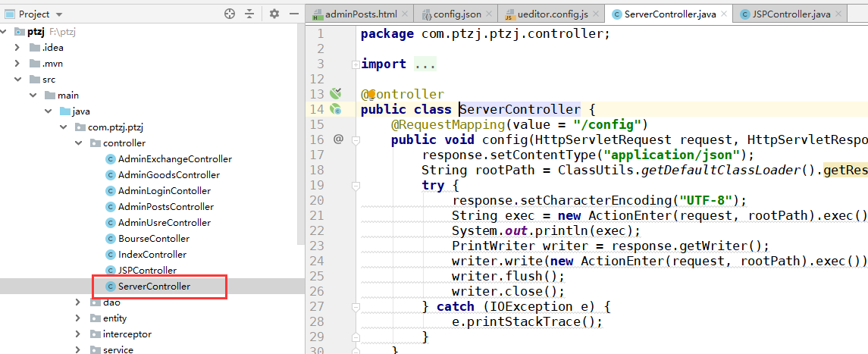Viewport: 868px width, 354px height.
Task: Click the java source folder icon
Action: pos(65,111)
